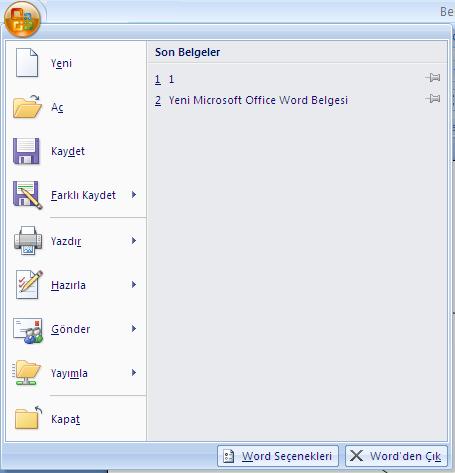Select Kaydet menu entry
Image resolution: width=455 pixels, height=473 pixels.
tap(76, 151)
